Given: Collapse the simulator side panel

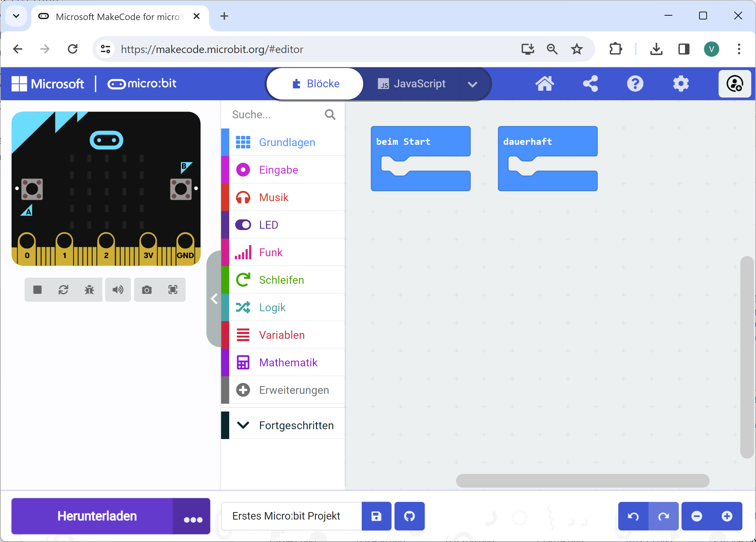Looking at the screenshot, I should click(x=214, y=299).
